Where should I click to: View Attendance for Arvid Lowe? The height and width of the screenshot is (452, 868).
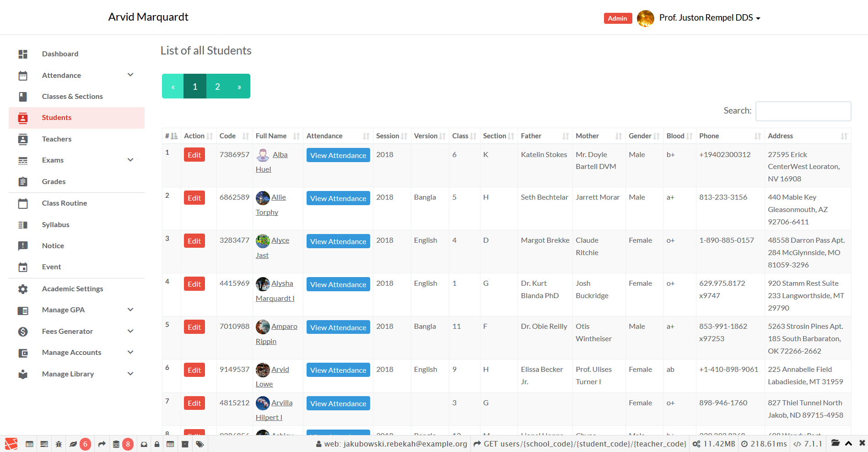(x=338, y=370)
